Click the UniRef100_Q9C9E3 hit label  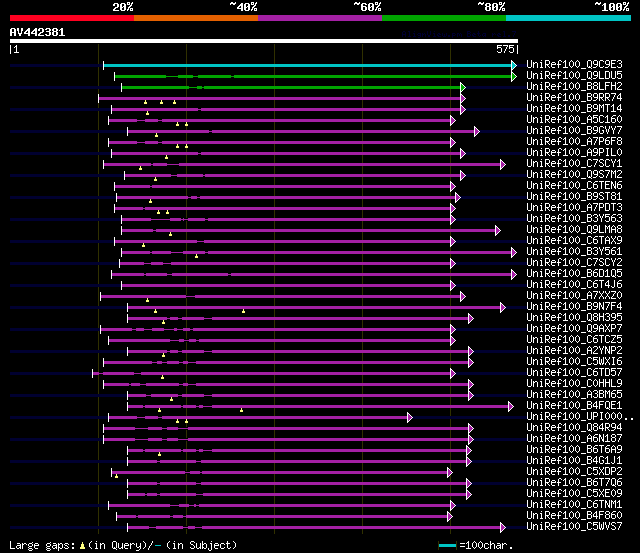pyautogui.click(x=574, y=64)
